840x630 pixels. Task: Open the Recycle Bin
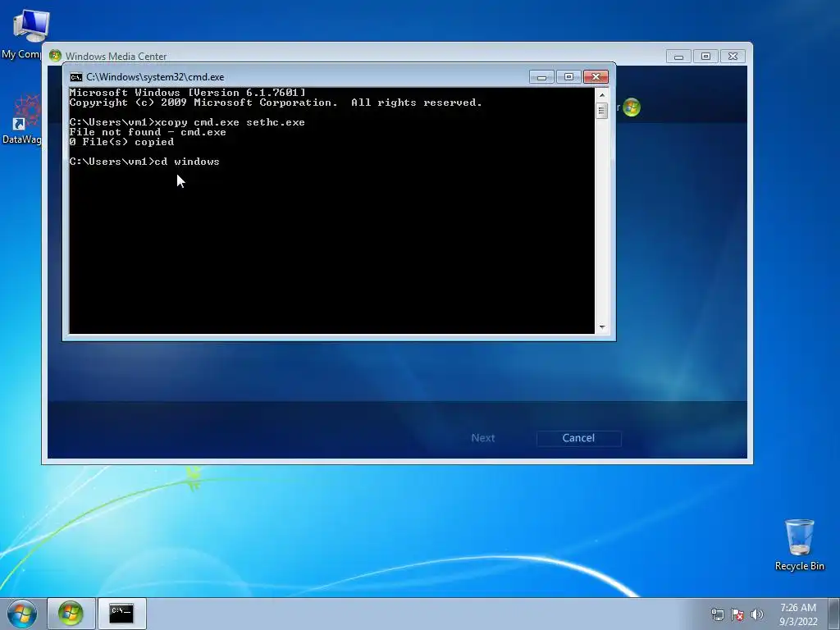(x=799, y=545)
